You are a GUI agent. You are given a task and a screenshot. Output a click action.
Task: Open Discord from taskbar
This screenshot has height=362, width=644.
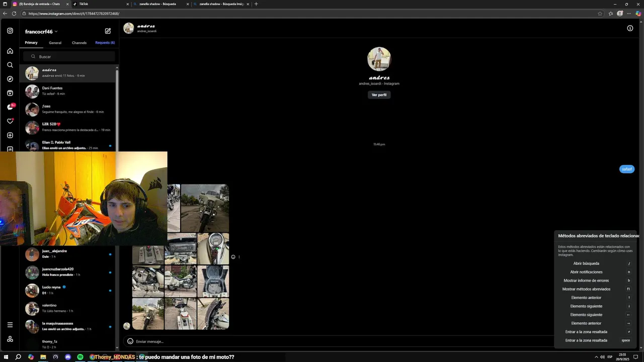tap(68, 357)
